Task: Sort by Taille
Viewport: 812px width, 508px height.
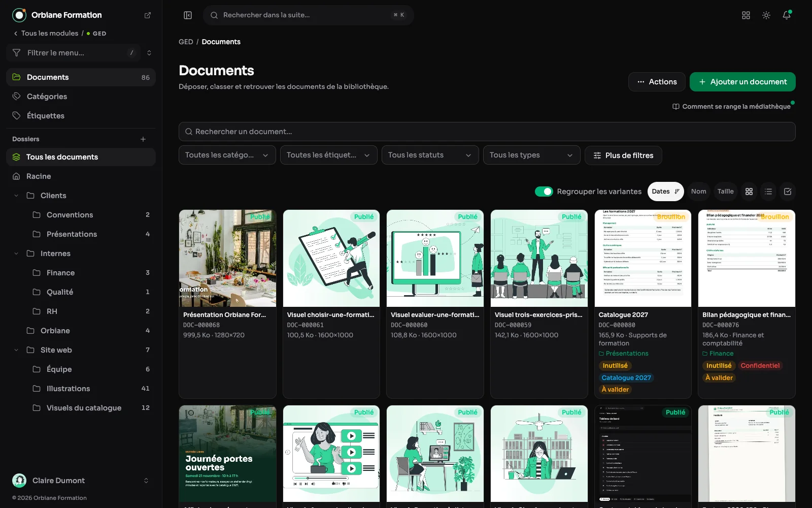Action: pos(725,192)
